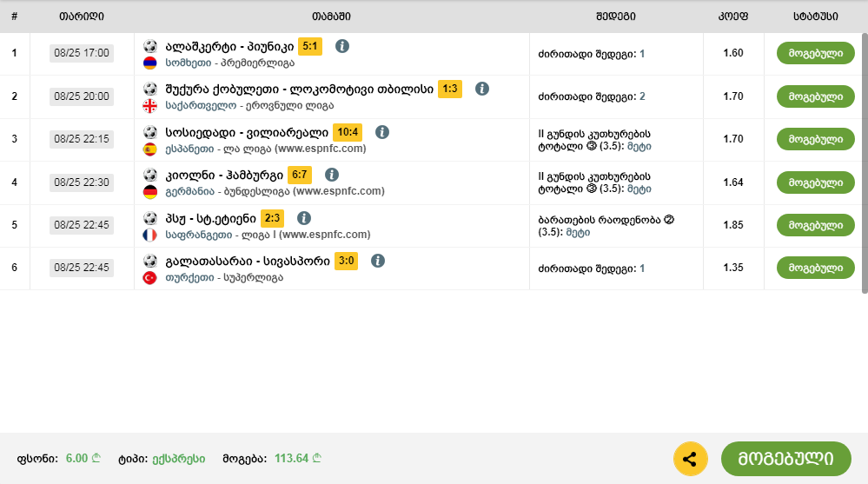Click the yellow share icon button

click(x=690, y=459)
